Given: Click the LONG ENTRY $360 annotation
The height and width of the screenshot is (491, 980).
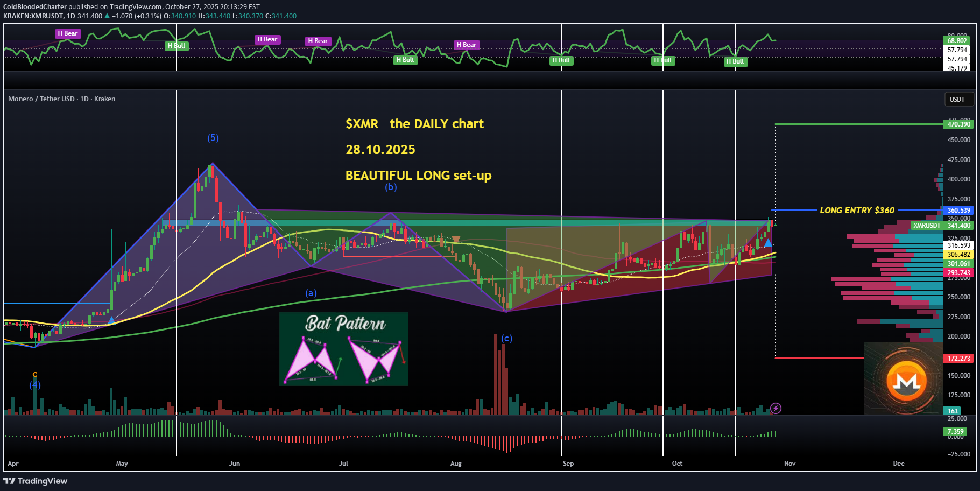Looking at the screenshot, I should click(x=857, y=211).
